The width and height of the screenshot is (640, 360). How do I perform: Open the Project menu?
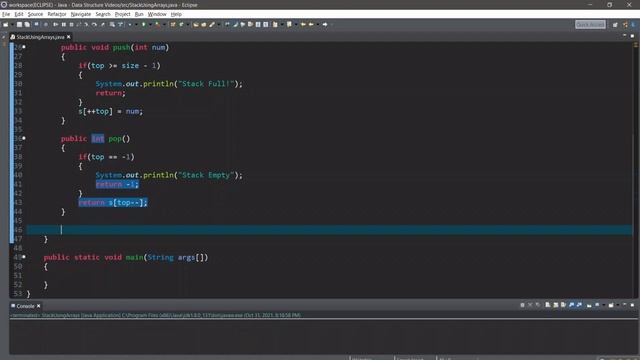coord(122,14)
